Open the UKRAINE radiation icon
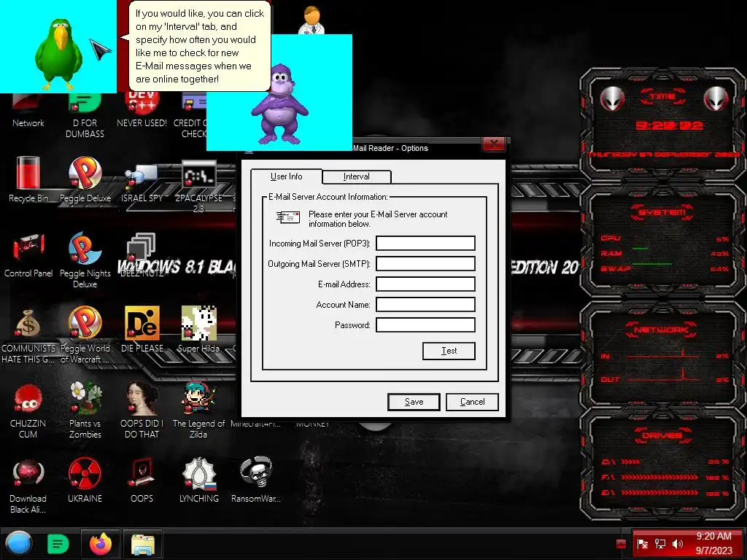The width and height of the screenshot is (747, 560). (x=85, y=481)
